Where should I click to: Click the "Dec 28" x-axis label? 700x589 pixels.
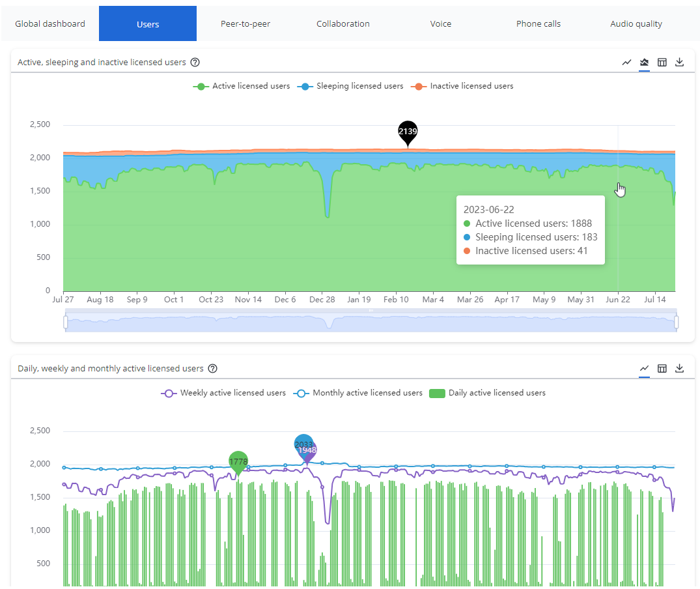(322, 300)
